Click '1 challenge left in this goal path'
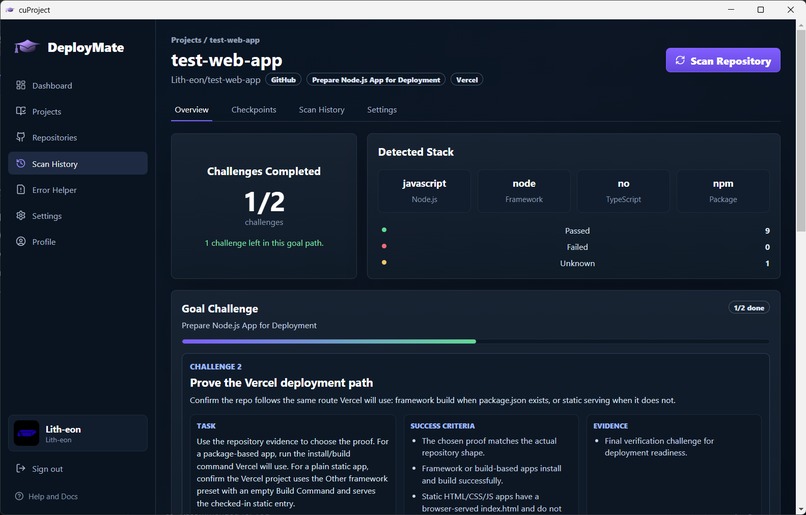 point(264,243)
